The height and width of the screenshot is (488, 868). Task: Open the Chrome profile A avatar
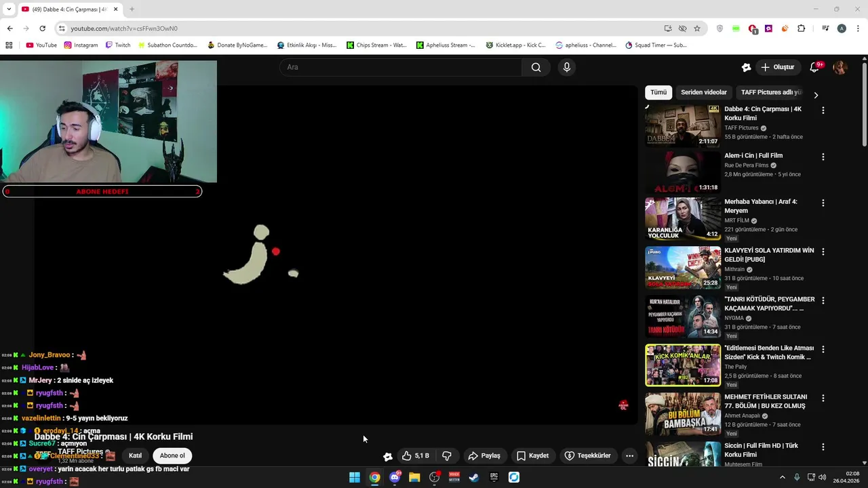(x=842, y=28)
